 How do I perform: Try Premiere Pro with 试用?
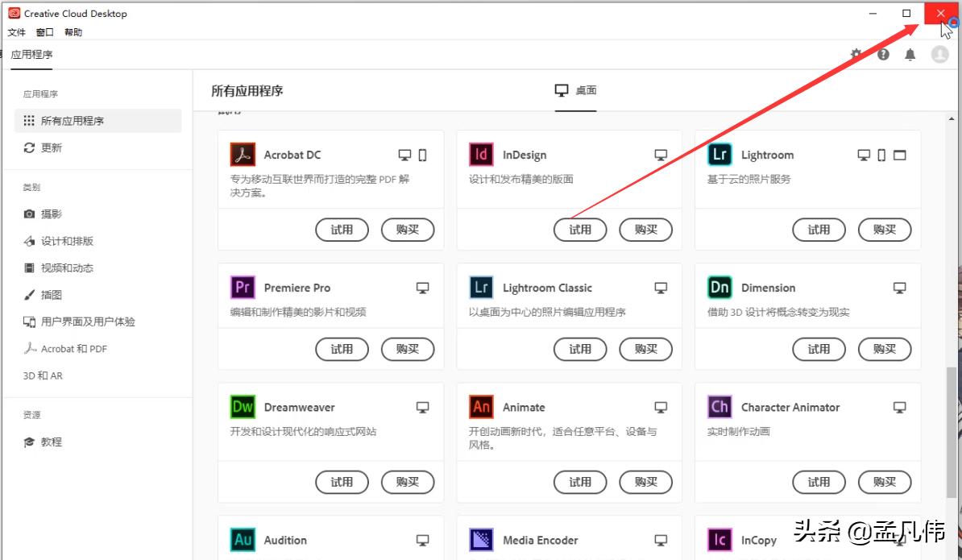(x=342, y=349)
